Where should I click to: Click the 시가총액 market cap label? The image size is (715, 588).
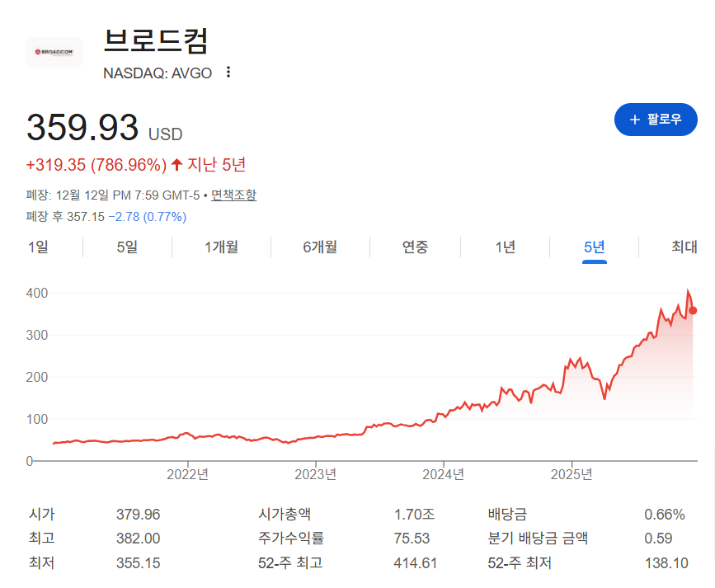(x=285, y=515)
